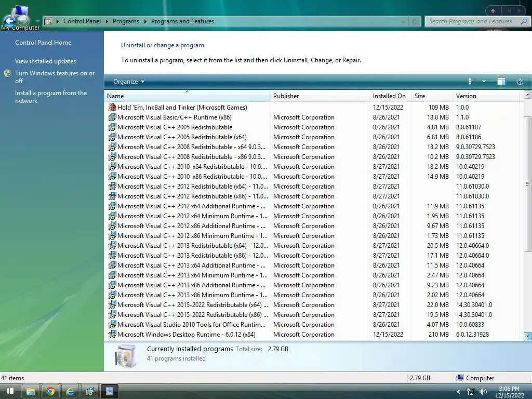Sort by the Version column header

pyautogui.click(x=486, y=96)
